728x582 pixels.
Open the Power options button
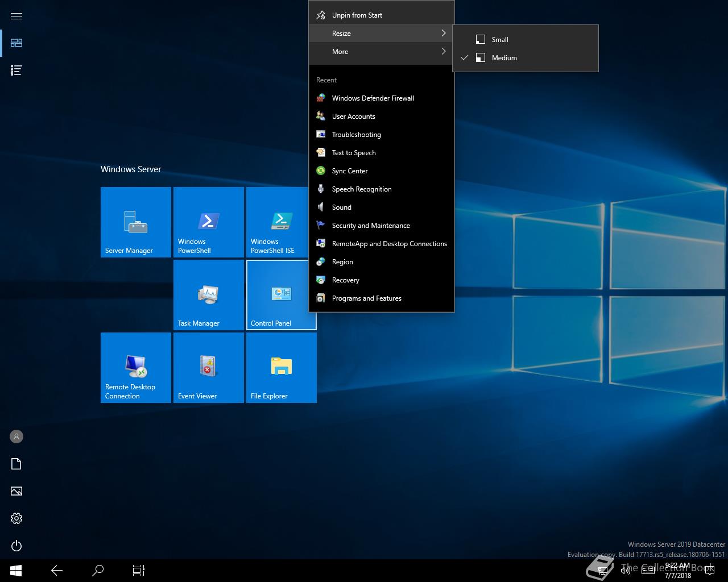16,546
